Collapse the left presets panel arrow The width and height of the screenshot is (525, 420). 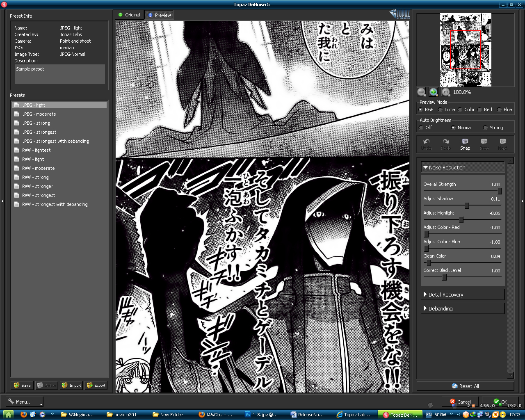pos(2,201)
